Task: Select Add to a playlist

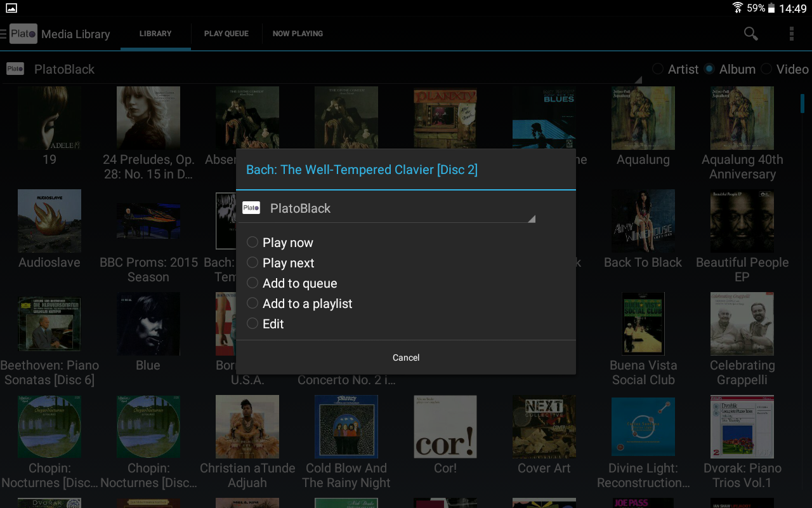Action: pos(299,304)
